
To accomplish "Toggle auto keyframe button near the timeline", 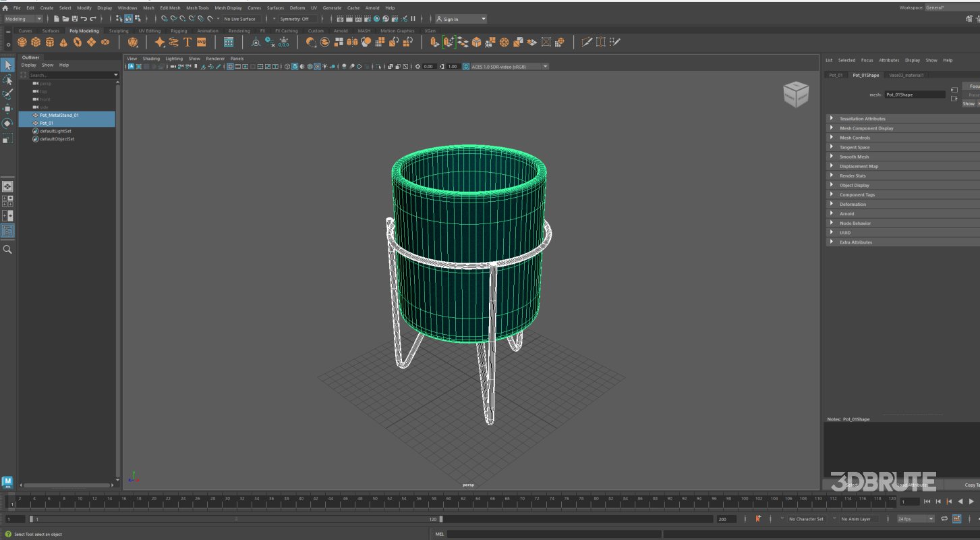I will tap(758, 519).
